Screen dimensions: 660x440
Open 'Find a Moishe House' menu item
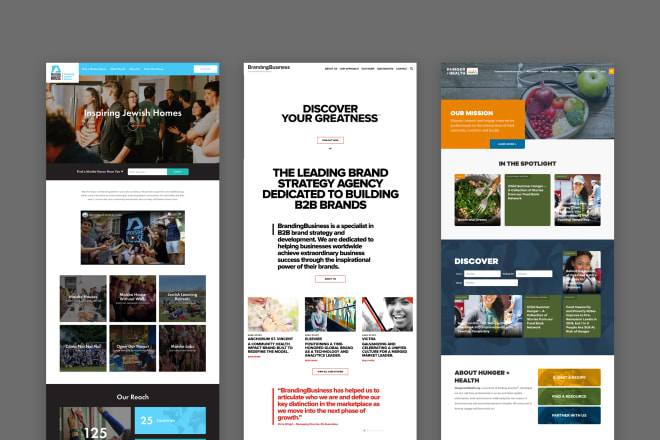point(94,69)
